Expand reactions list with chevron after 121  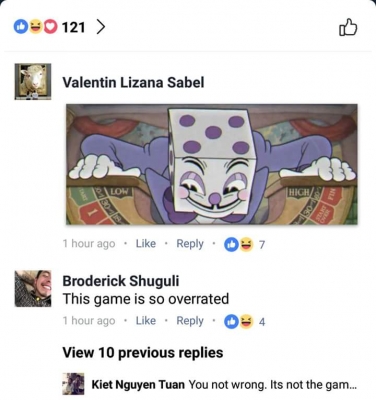coord(101,27)
